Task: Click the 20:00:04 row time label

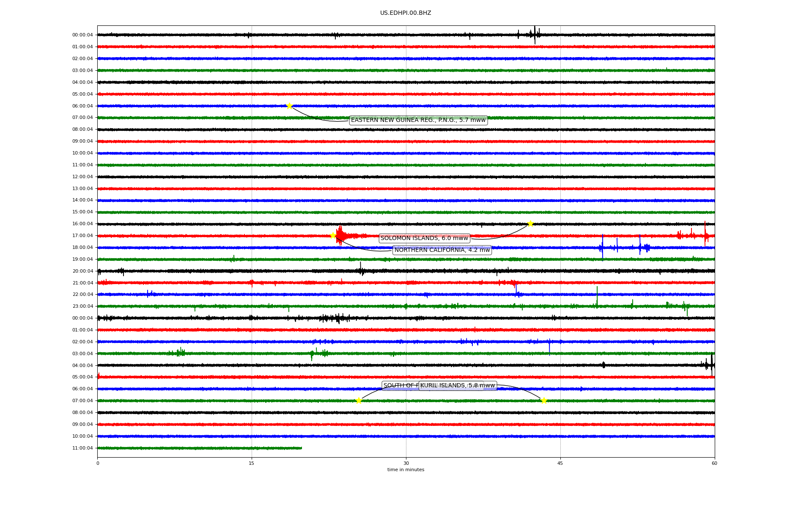Action: tap(82, 271)
